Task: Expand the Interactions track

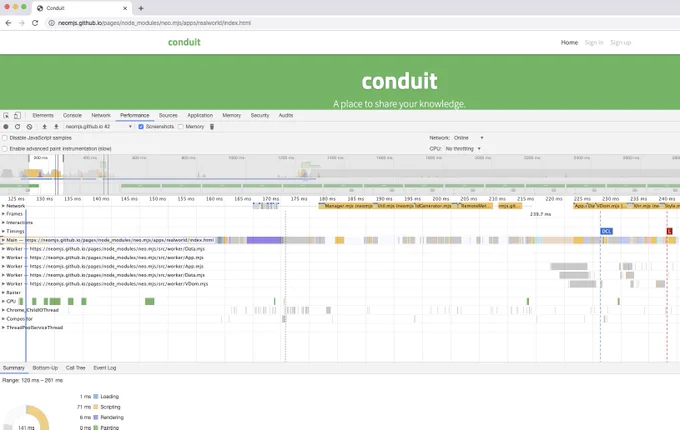Action: [3, 222]
